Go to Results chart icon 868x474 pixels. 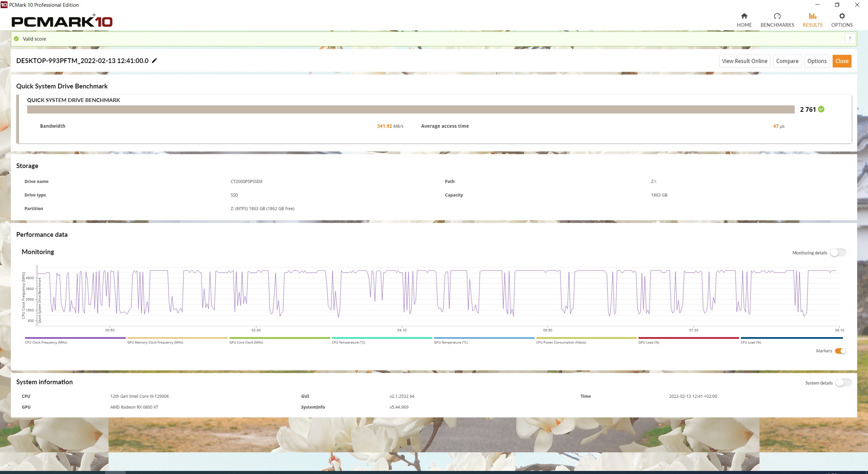point(812,16)
